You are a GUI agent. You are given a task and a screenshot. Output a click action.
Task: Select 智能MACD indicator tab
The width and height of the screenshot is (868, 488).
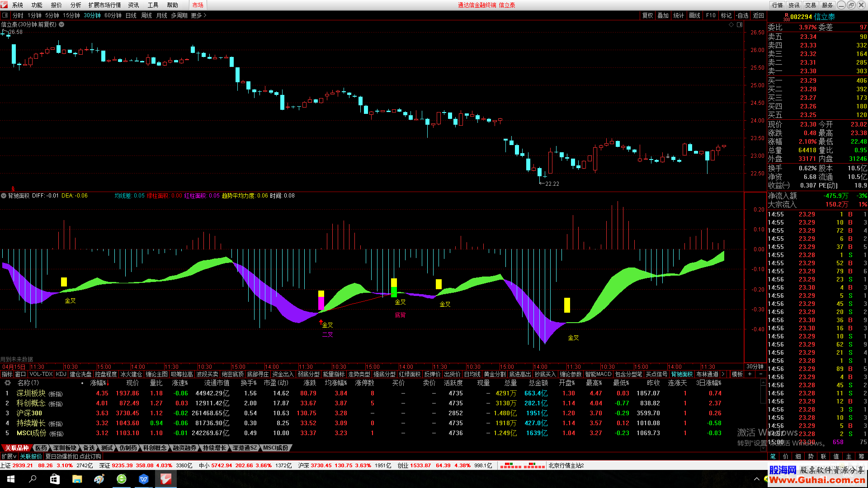pyautogui.click(x=598, y=374)
